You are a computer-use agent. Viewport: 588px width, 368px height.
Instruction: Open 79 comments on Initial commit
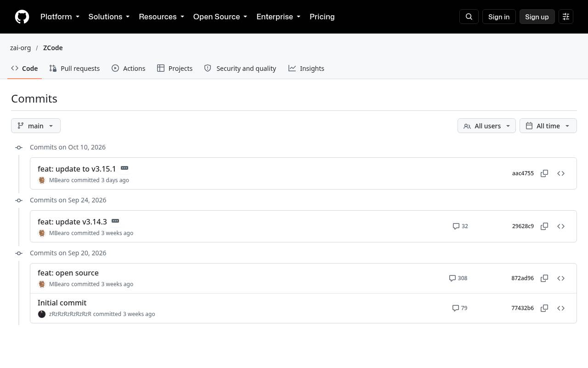point(460,308)
